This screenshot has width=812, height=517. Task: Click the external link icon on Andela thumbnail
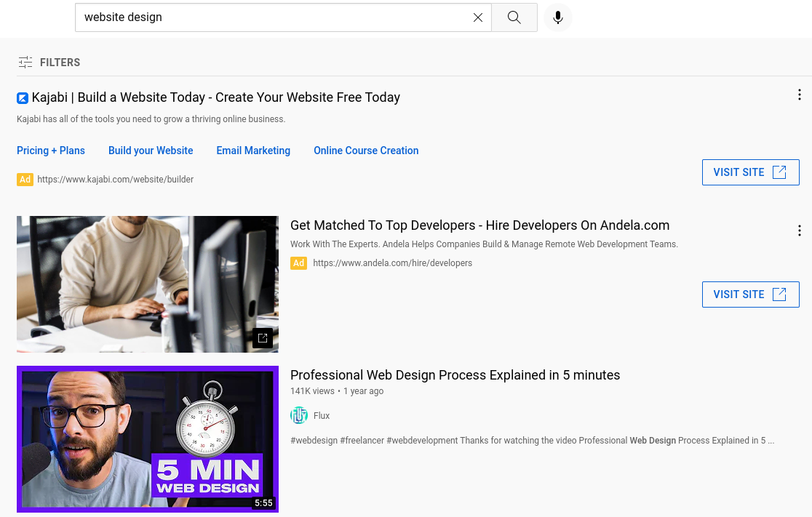tap(263, 338)
